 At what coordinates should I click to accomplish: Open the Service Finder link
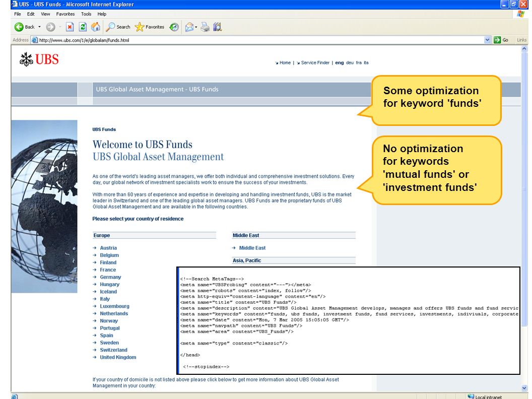pyautogui.click(x=315, y=63)
